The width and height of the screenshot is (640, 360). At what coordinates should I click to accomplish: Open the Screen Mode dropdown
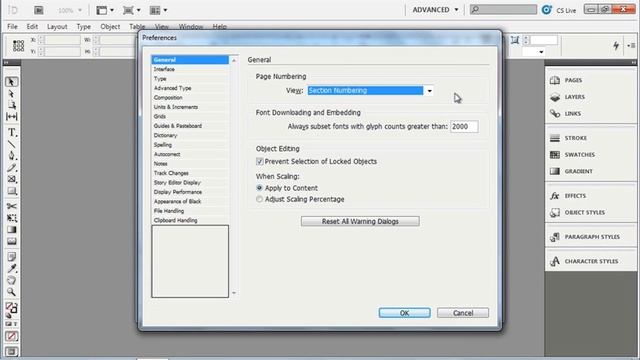[132, 10]
